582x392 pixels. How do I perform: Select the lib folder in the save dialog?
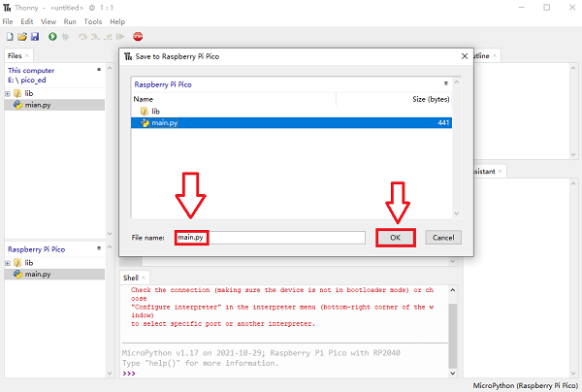[x=291, y=111]
